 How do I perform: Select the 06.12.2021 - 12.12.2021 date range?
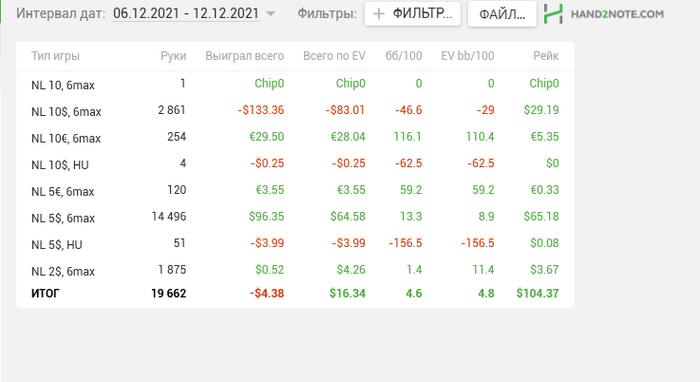click(186, 13)
